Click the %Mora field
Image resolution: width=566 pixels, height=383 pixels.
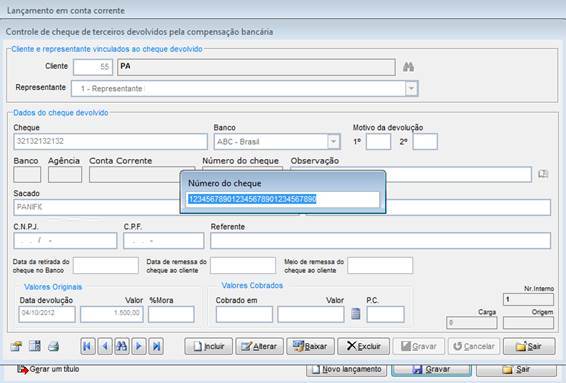(x=171, y=314)
